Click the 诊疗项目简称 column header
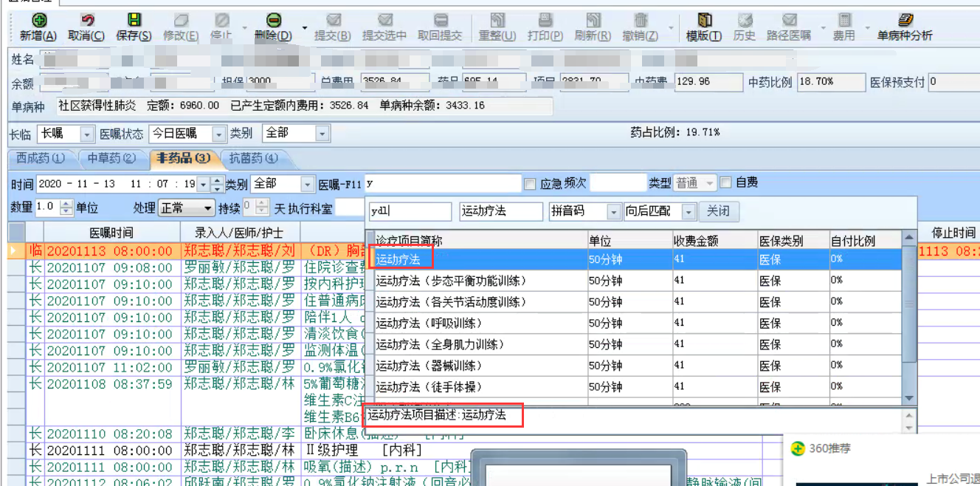Image resolution: width=980 pixels, height=486 pixels. pyautogui.click(x=480, y=241)
